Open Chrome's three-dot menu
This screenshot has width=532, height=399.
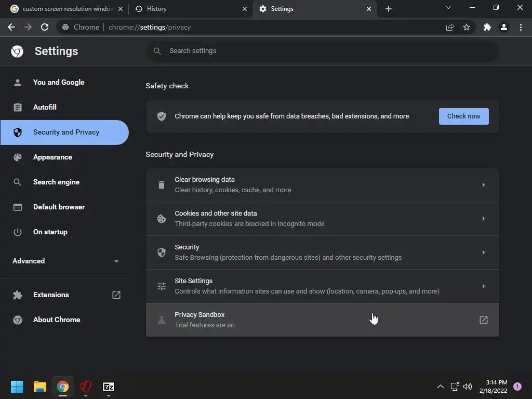click(x=521, y=27)
